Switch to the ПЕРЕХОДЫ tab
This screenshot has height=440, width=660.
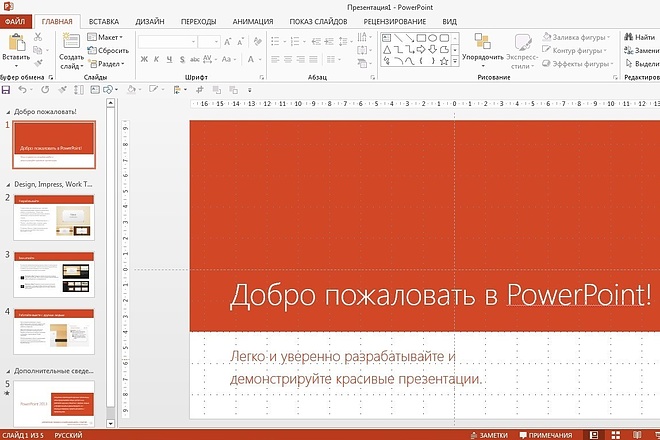coord(198,21)
